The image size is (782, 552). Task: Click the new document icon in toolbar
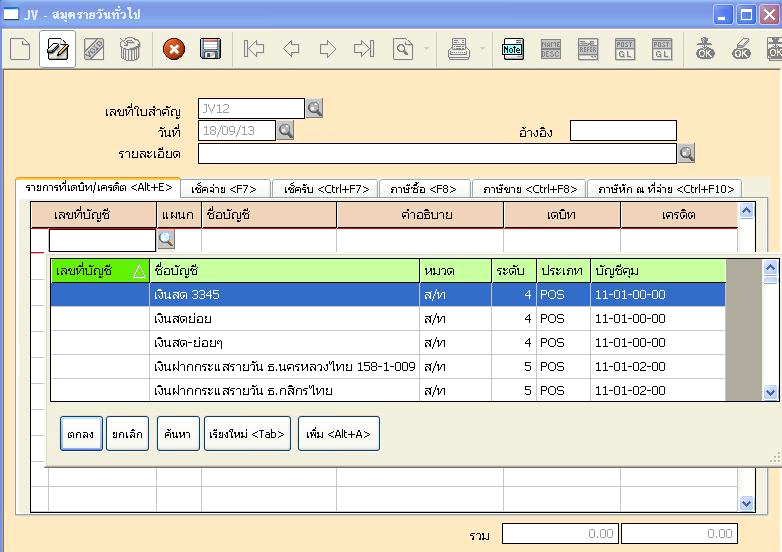pos(21,50)
